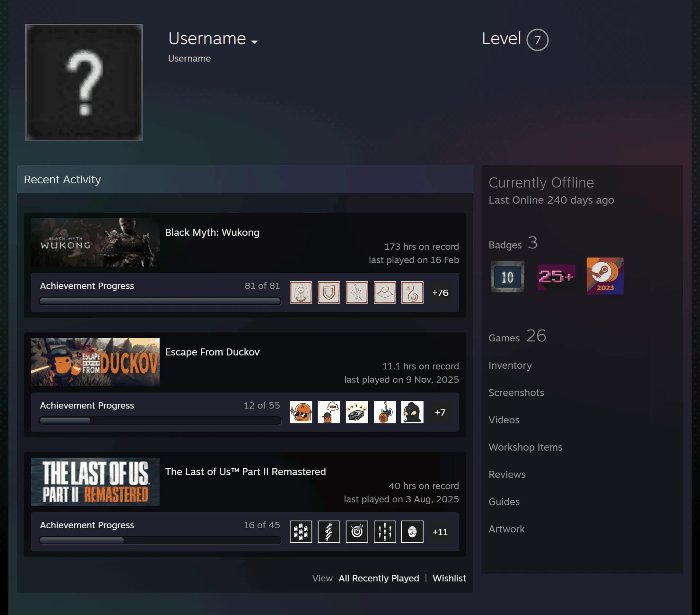Viewport: 700px width, 615px height.
Task: Go to the Inventory page
Action: 510,365
